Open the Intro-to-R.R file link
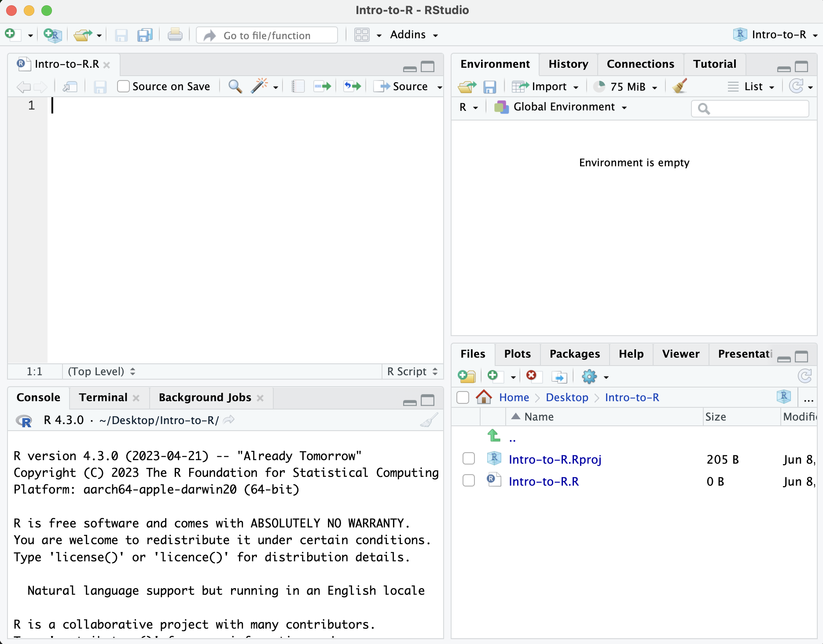823x644 pixels. 544,481
